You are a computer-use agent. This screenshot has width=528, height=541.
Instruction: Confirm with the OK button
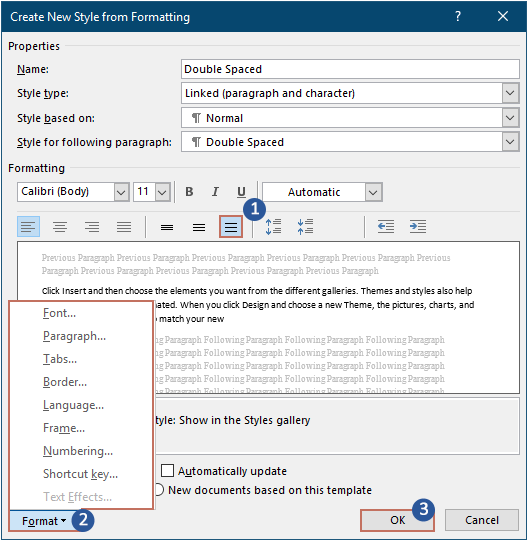click(x=397, y=520)
